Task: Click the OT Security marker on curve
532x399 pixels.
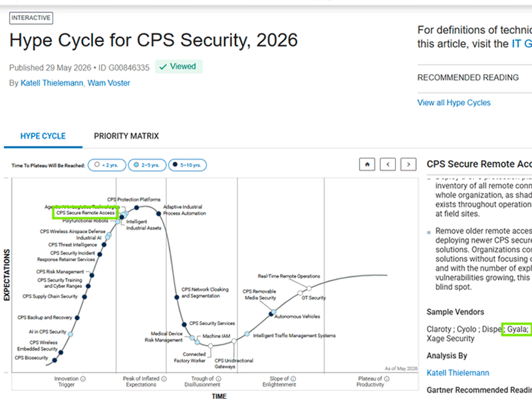Action: 300,293
